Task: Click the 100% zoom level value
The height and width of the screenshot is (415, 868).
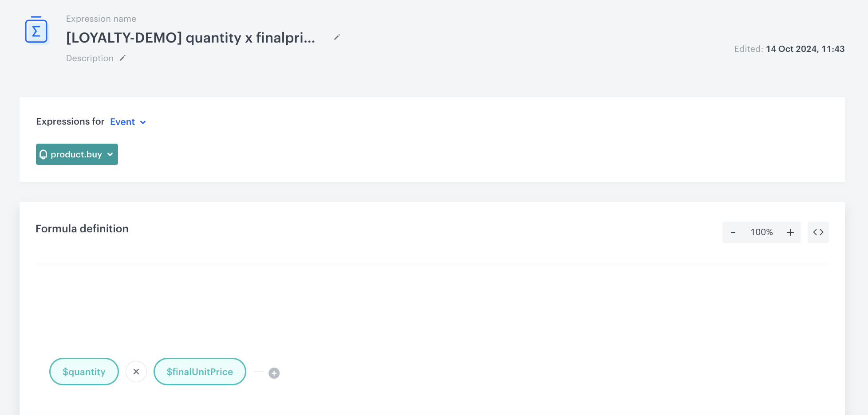Action: [x=761, y=232]
